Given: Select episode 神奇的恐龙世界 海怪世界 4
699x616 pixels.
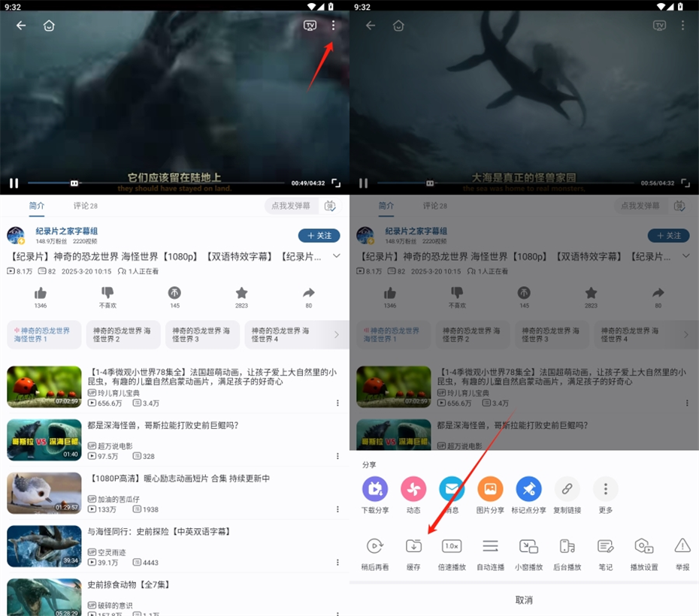Looking at the screenshot, I should tap(282, 334).
